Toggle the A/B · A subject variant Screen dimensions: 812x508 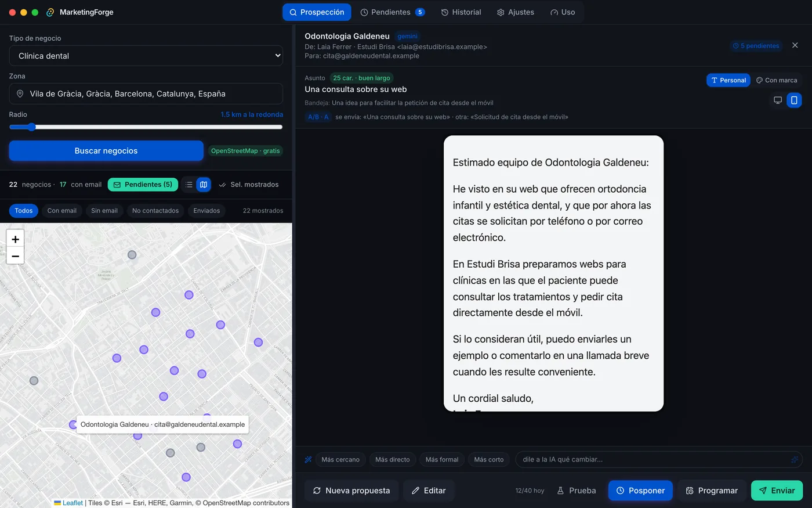tap(318, 117)
